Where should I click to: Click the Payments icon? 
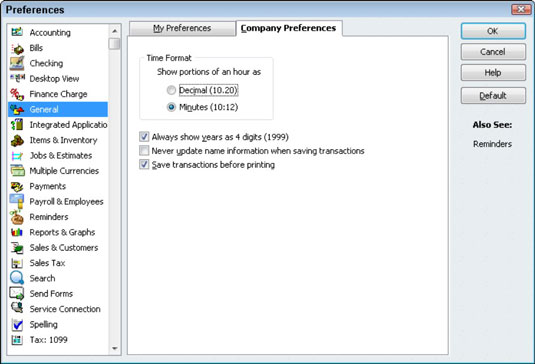pyautogui.click(x=17, y=186)
